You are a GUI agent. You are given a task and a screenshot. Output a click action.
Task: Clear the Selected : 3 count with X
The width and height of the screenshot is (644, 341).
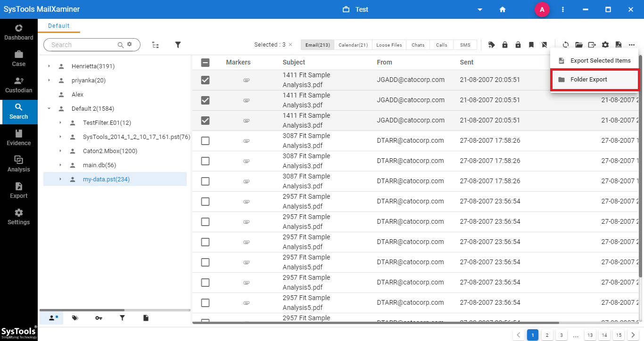point(290,45)
